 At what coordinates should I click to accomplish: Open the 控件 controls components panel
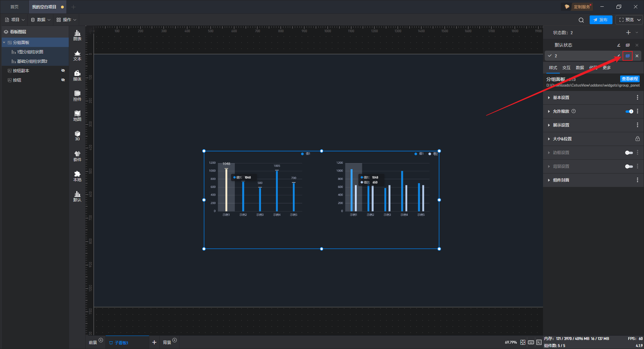pos(77,96)
